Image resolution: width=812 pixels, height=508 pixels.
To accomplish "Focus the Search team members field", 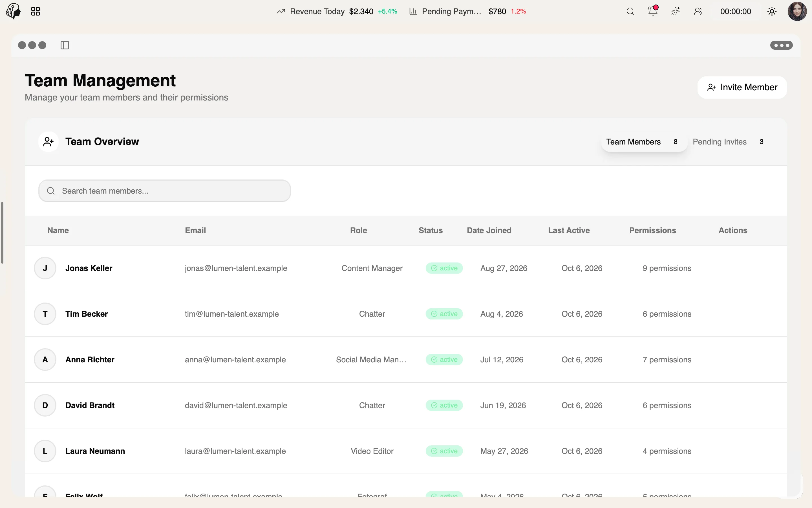I will pos(164,191).
